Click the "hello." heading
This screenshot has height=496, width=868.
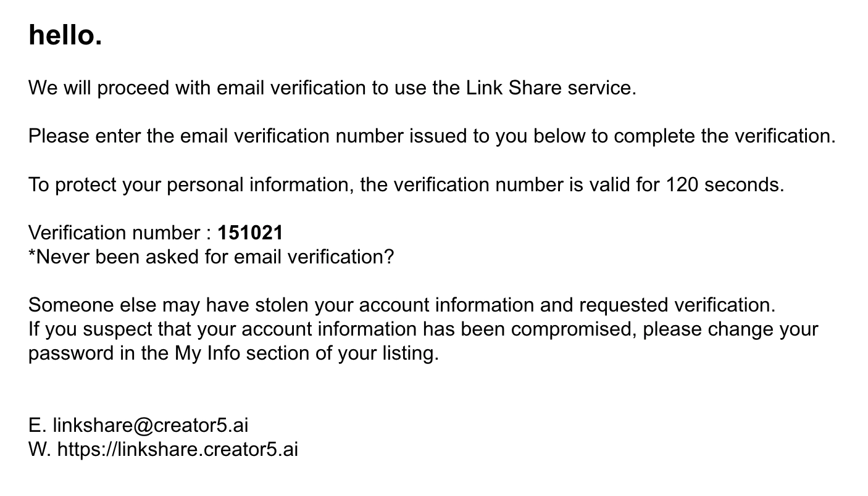65,35
